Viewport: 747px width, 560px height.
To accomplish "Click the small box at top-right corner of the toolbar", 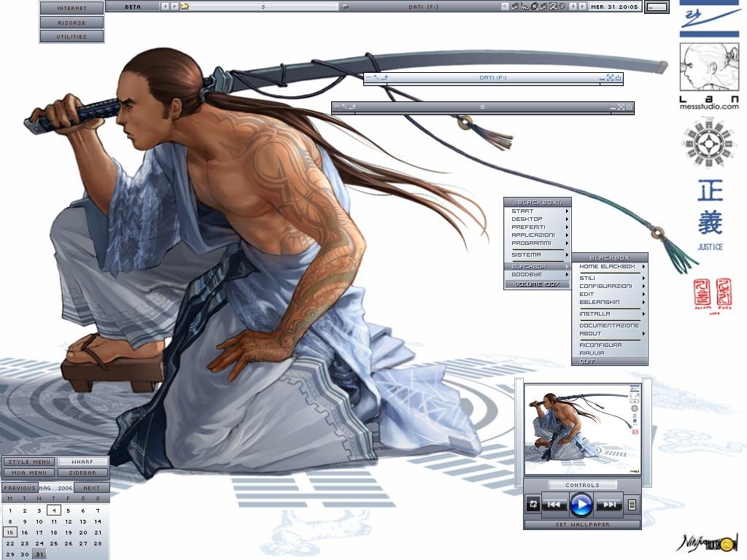I will pos(657,7).
